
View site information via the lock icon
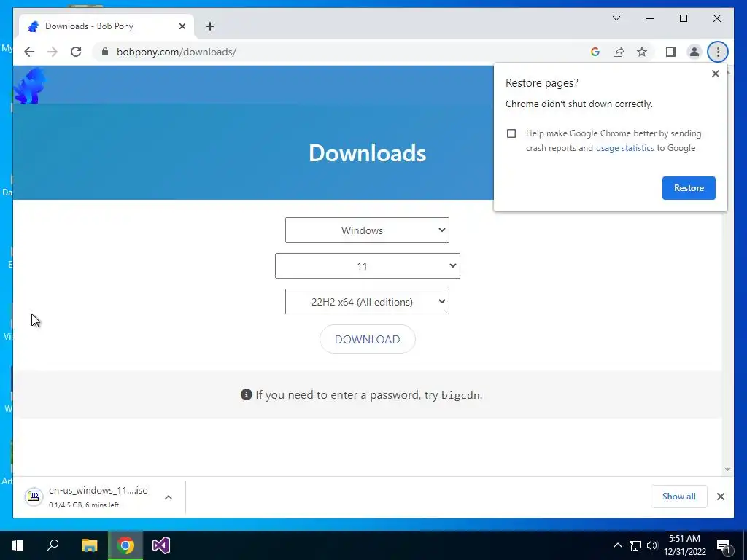point(105,52)
